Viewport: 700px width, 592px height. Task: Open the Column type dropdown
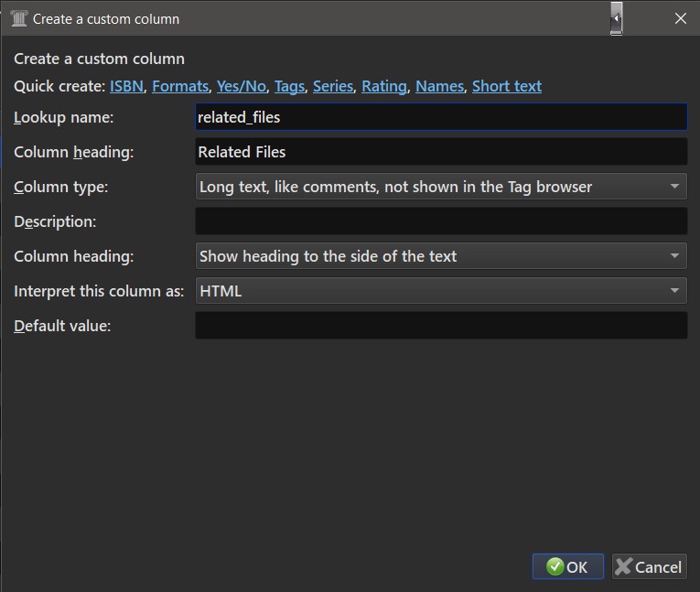(x=441, y=187)
